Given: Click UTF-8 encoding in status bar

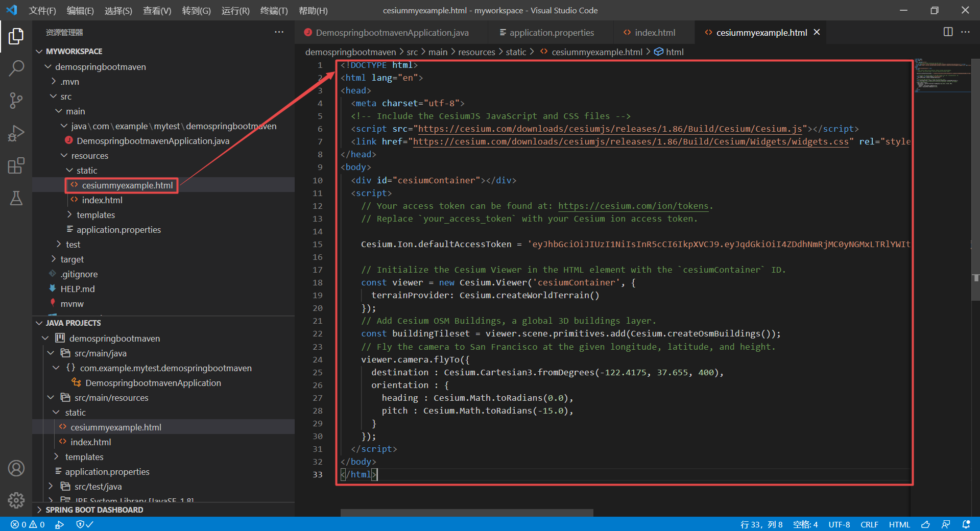Looking at the screenshot, I should [x=839, y=524].
